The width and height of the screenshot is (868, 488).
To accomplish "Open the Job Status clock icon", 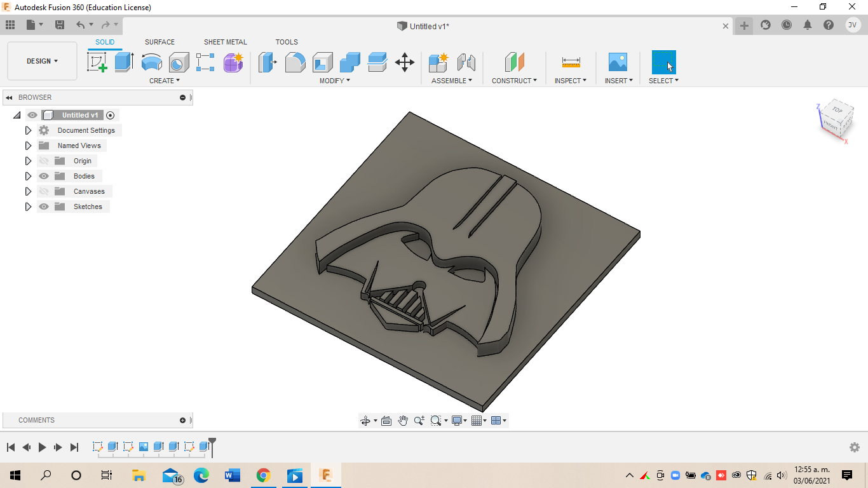I will 787,25.
